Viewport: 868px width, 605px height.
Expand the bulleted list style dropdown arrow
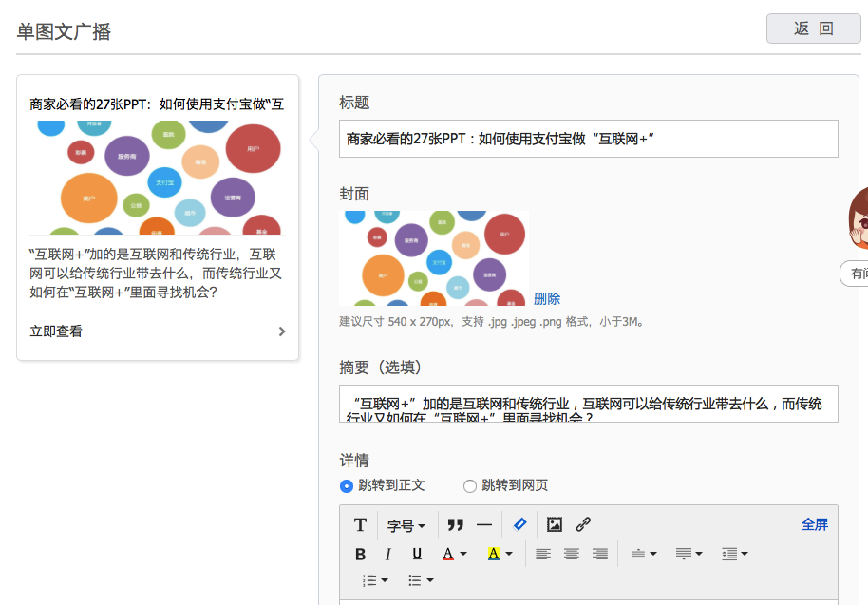pyautogui.click(x=429, y=580)
